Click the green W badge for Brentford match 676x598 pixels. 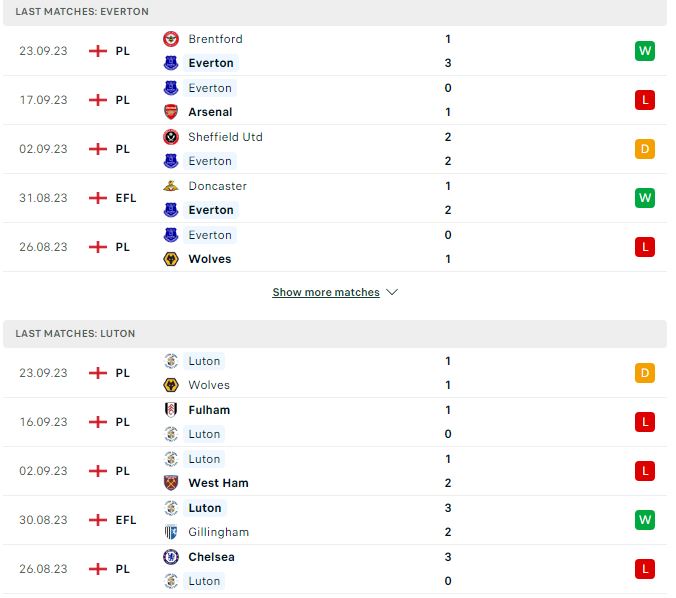pyautogui.click(x=645, y=51)
